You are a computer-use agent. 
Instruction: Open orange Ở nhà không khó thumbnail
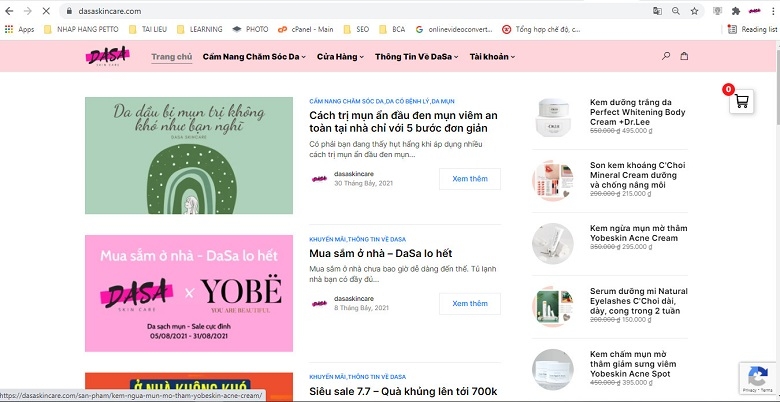coord(189,387)
